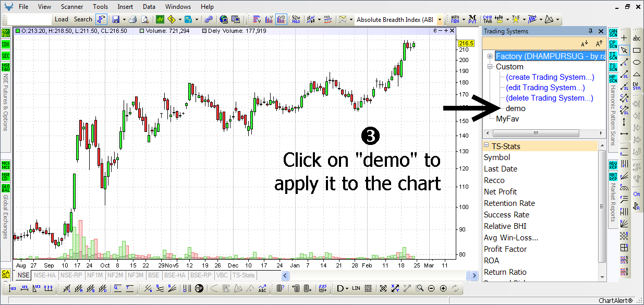Screen dimensions: 644x305
Task: Click the M PVT toolbar icon
Action: 472,19
